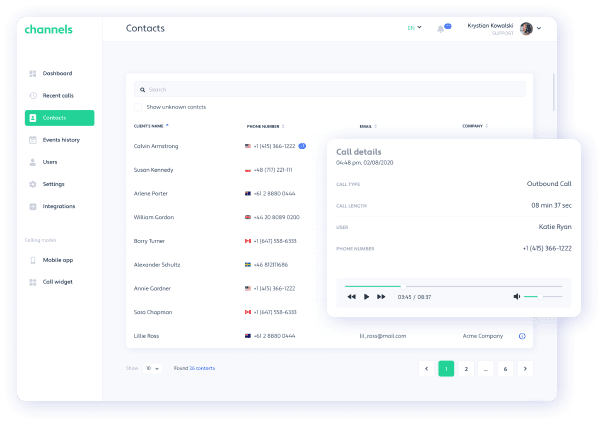Play the call recording

[366, 297]
